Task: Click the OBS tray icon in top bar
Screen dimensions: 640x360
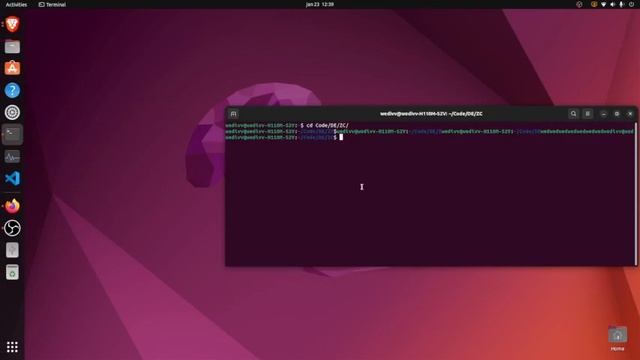Action: point(579,4)
